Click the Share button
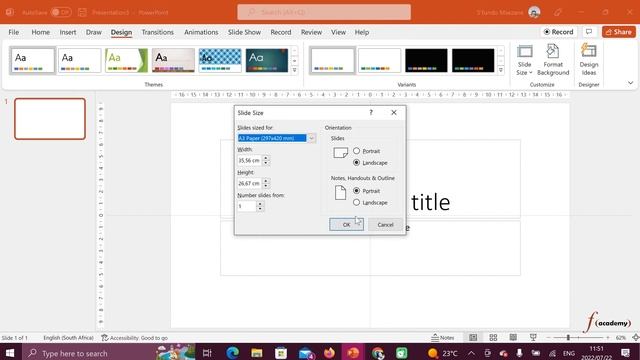640x360 pixels. [x=619, y=32]
